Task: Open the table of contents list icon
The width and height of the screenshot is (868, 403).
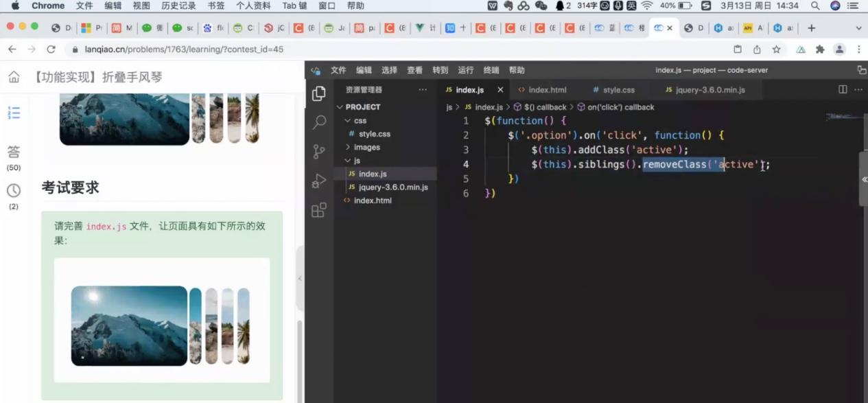Action: pyautogui.click(x=14, y=113)
